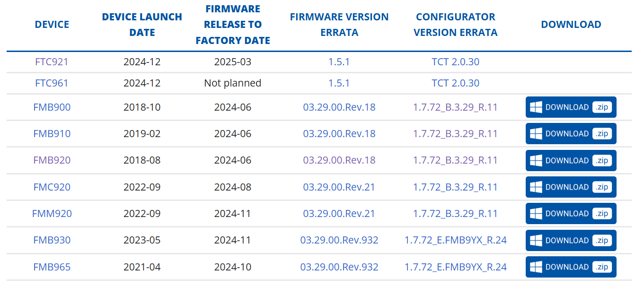Open FMB965 configurator errata 1.7.72_E.FMB9YX_R.24
Screen dimensions: 644x287
456,267
